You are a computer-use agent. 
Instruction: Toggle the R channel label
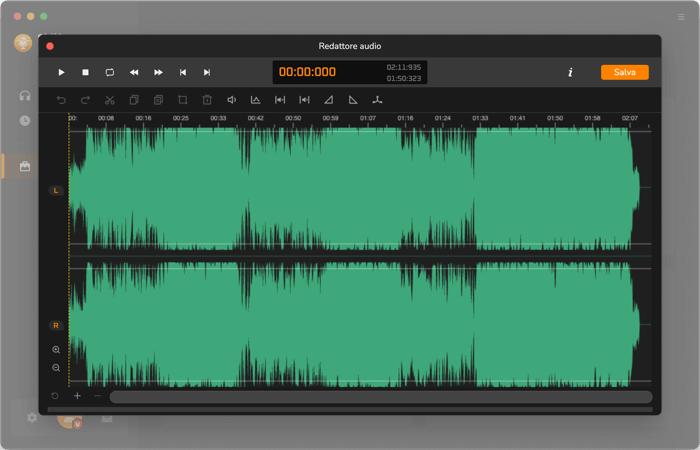(56, 325)
